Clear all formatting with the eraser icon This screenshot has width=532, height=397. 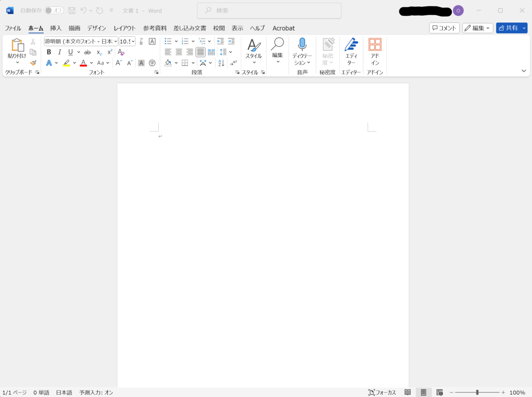click(121, 52)
